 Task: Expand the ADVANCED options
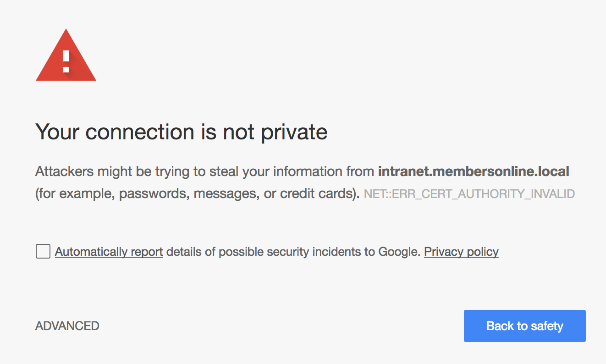click(67, 326)
